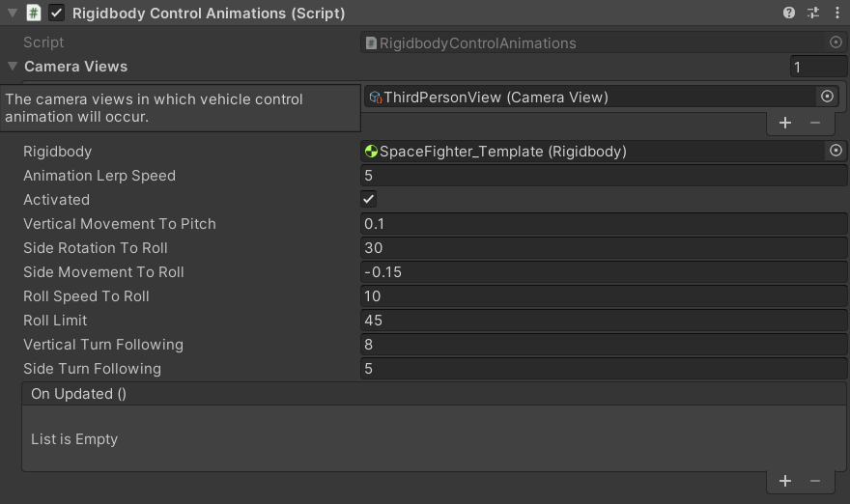Open object picker for ThirdPersonView camera view
The width and height of the screenshot is (850, 504).
click(827, 97)
